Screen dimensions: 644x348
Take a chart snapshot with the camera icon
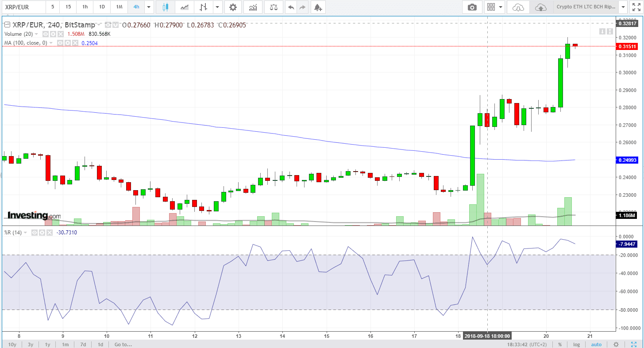472,7
